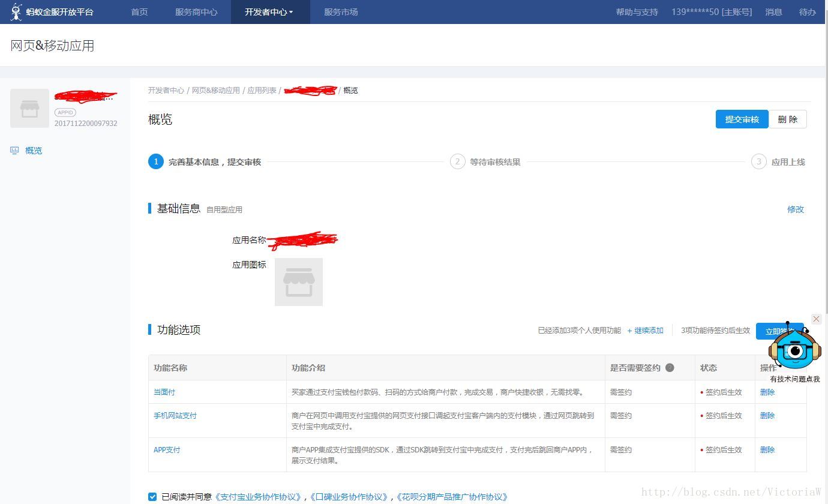The image size is (828, 504).
Task: Expand the 开发者中心 dropdown menu
Action: 269,12
